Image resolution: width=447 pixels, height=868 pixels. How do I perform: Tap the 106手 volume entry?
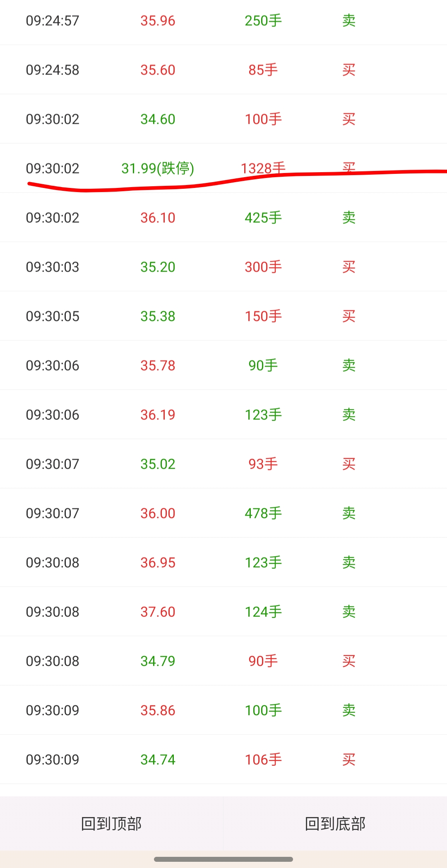(x=263, y=760)
